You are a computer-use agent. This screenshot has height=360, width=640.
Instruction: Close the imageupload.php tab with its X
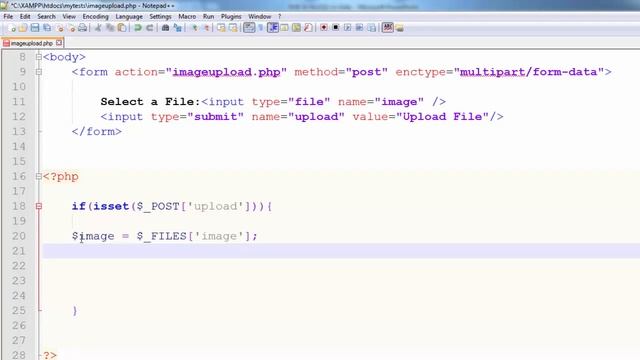pos(59,42)
